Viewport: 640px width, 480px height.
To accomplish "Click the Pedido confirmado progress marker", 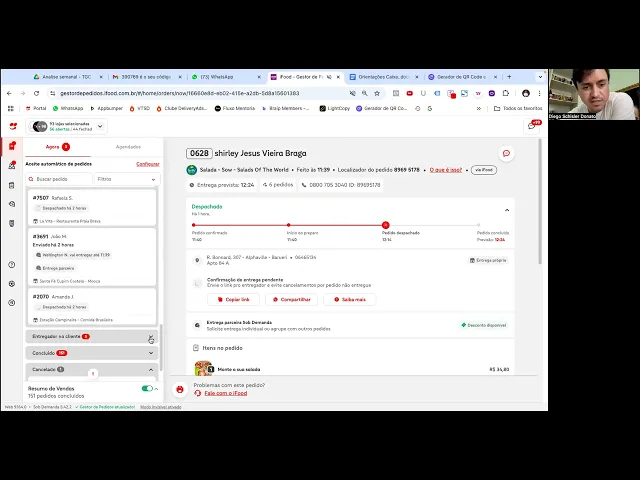I will pos(193,225).
